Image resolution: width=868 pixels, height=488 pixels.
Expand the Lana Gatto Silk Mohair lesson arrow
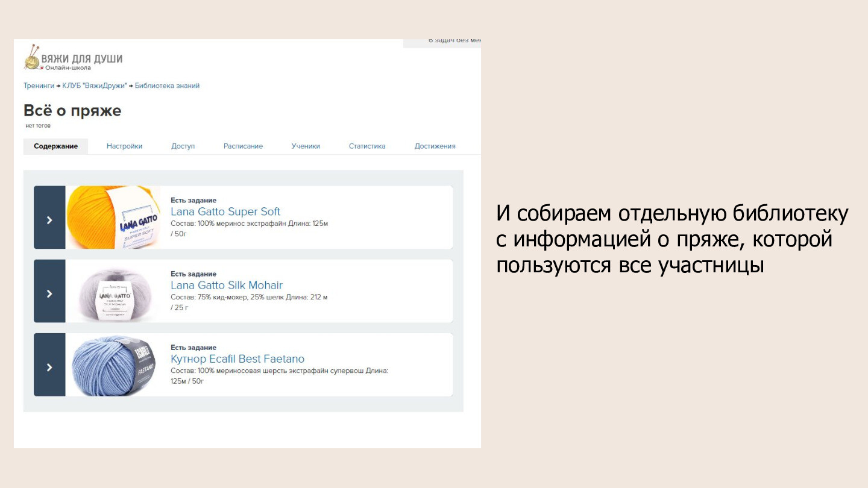[x=49, y=291]
